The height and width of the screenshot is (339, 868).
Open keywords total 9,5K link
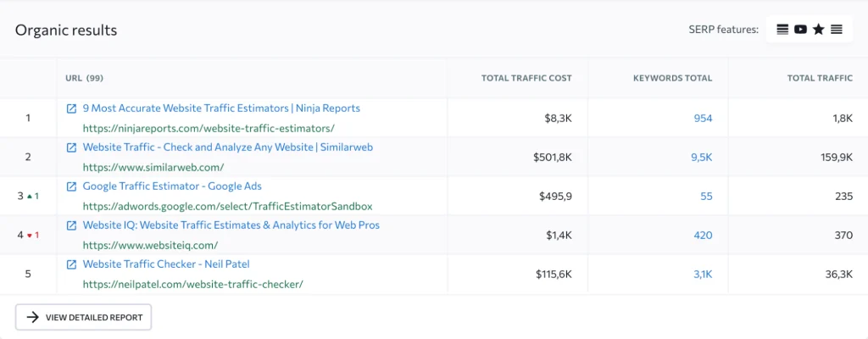click(x=701, y=158)
